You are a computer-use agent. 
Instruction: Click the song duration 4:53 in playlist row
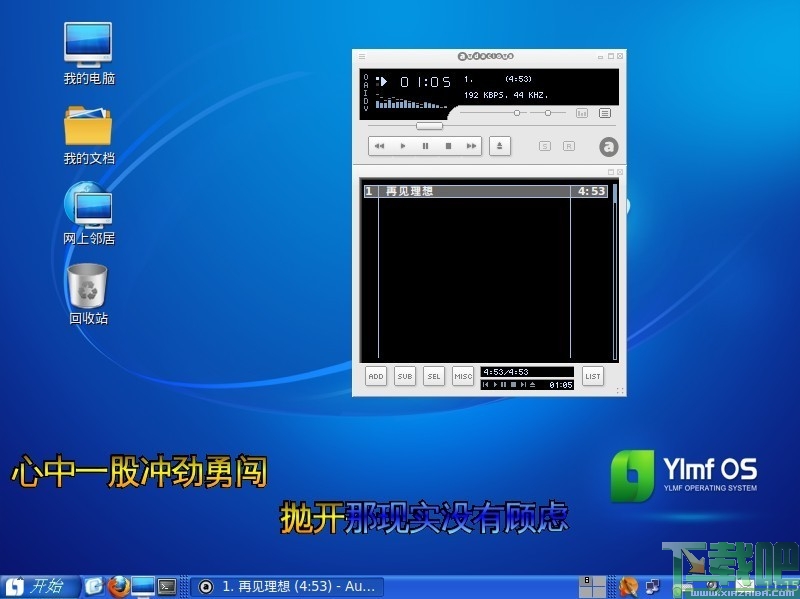click(x=591, y=191)
